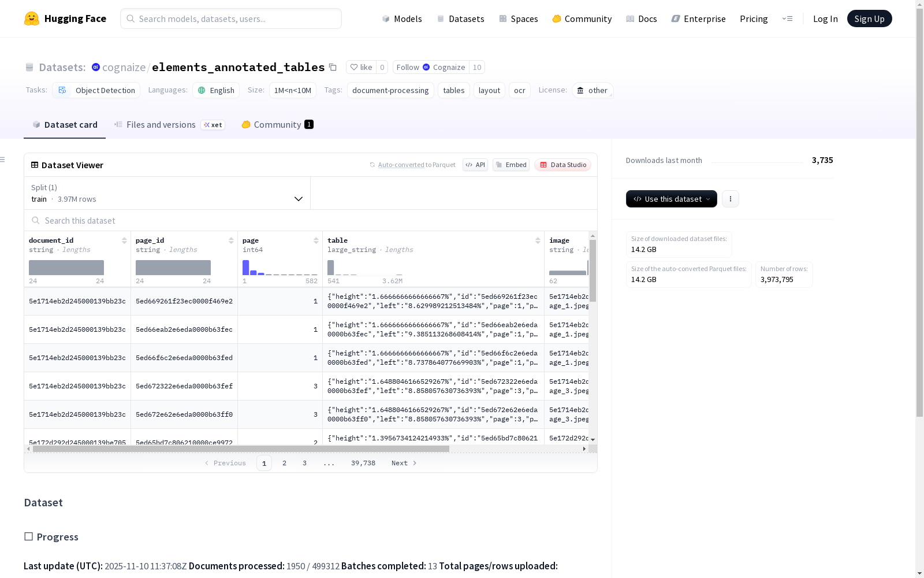Click the search magnifier in dataset search

point(36,220)
